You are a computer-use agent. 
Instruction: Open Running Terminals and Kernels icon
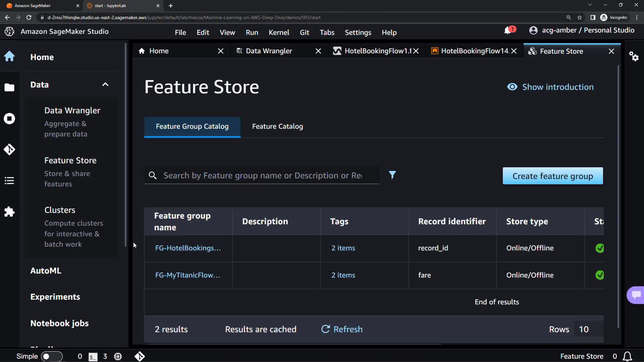9,119
